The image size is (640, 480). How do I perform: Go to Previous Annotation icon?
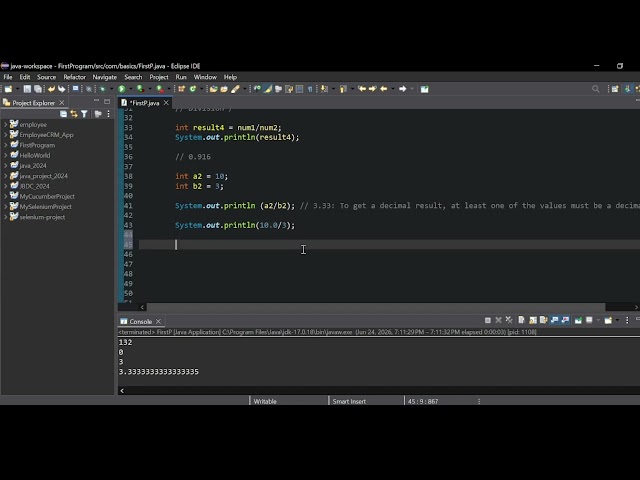(x=343, y=89)
